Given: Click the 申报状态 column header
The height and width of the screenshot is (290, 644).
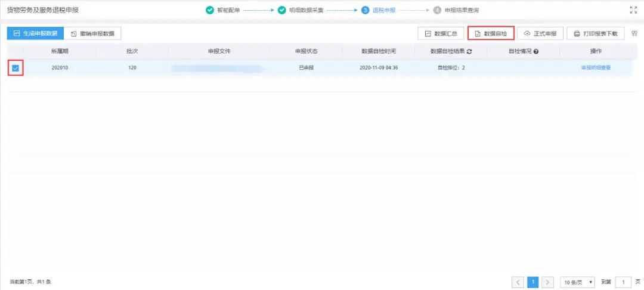Looking at the screenshot, I should (306, 51).
